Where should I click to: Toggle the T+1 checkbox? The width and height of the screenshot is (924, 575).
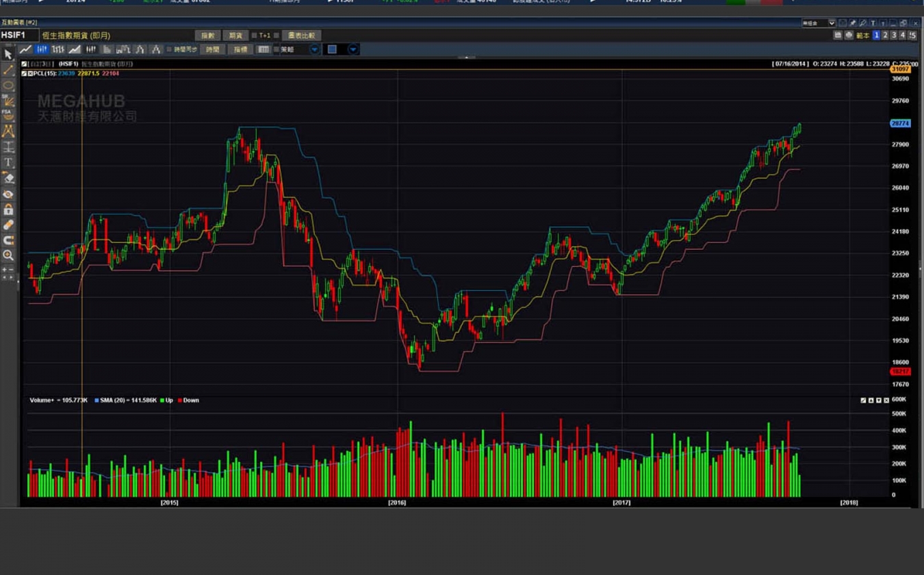tap(254, 36)
